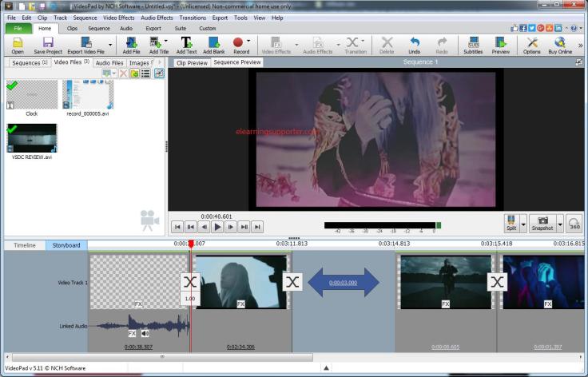This screenshot has height=377, width=588.
Task: Click the Preview toolbar icon
Action: tap(501, 46)
